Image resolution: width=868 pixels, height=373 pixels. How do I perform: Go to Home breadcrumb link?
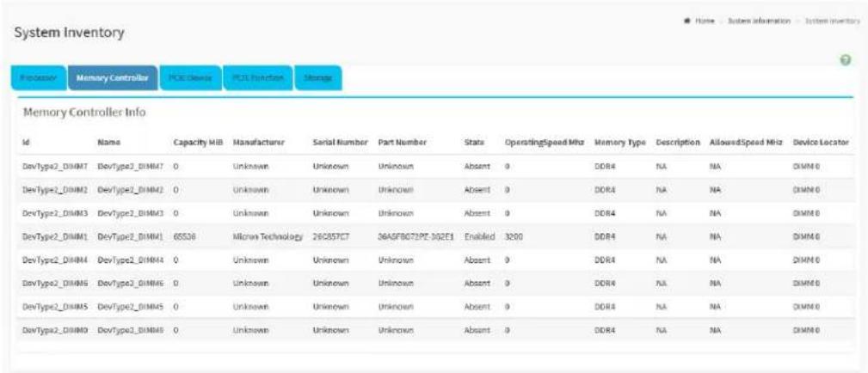pos(705,21)
